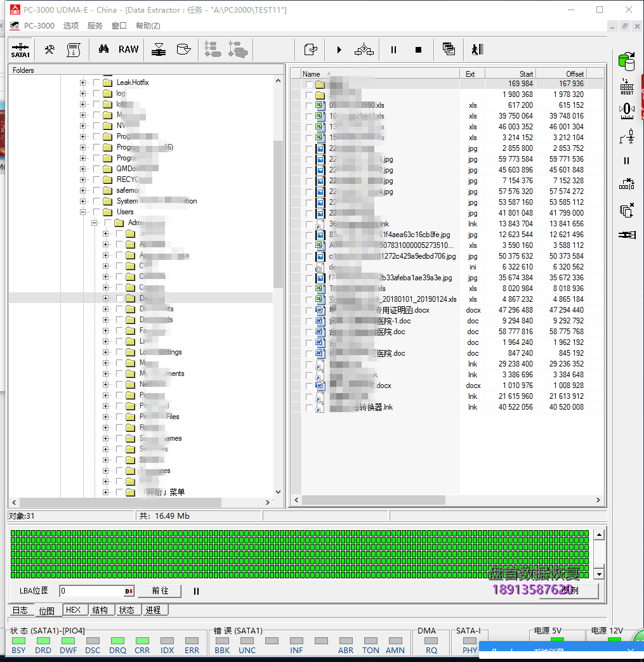Open the network map build icon
Screen dimensions: 644x662
tap(364, 50)
